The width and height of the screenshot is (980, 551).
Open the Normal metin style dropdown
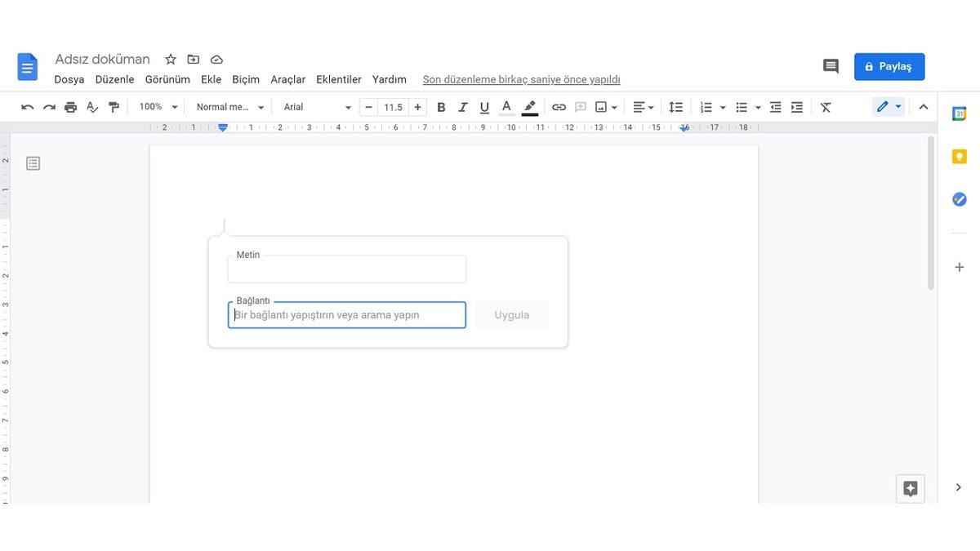(230, 107)
